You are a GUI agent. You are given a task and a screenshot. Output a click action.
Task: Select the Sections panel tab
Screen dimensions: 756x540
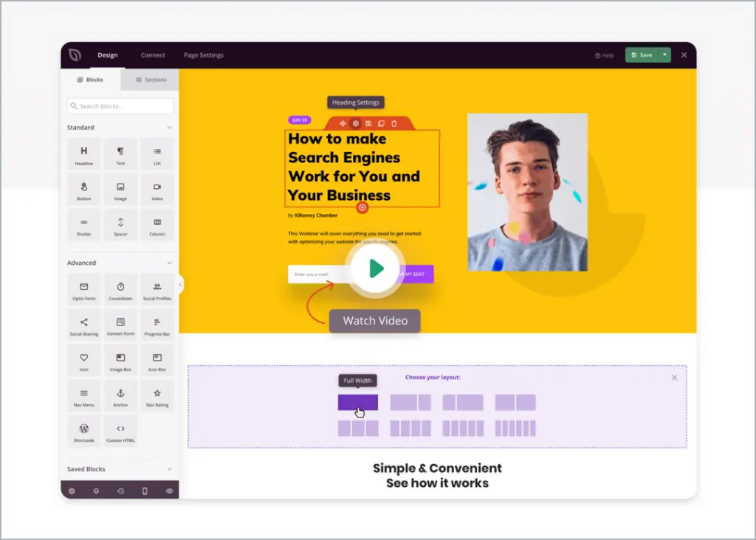pyautogui.click(x=151, y=80)
